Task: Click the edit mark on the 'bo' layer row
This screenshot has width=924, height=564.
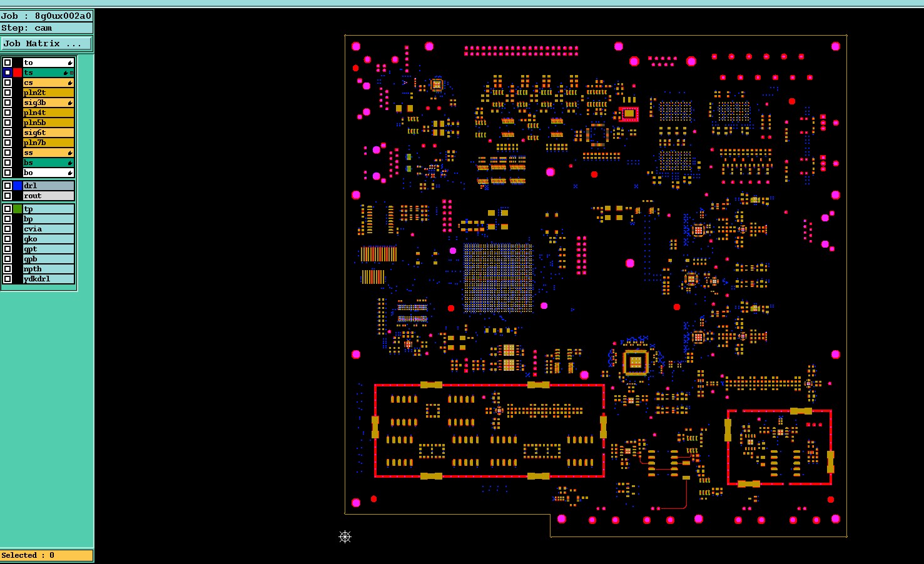Action: pos(70,173)
